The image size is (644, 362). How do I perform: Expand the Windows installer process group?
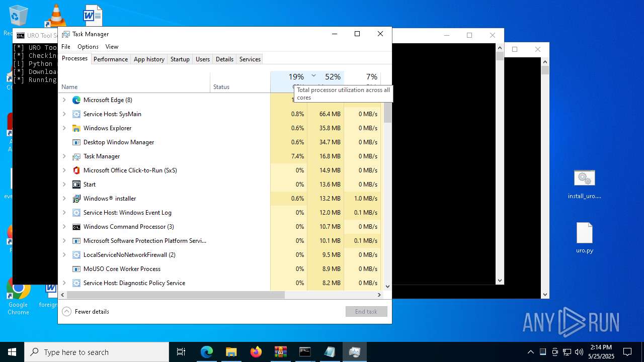pyautogui.click(x=64, y=199)
